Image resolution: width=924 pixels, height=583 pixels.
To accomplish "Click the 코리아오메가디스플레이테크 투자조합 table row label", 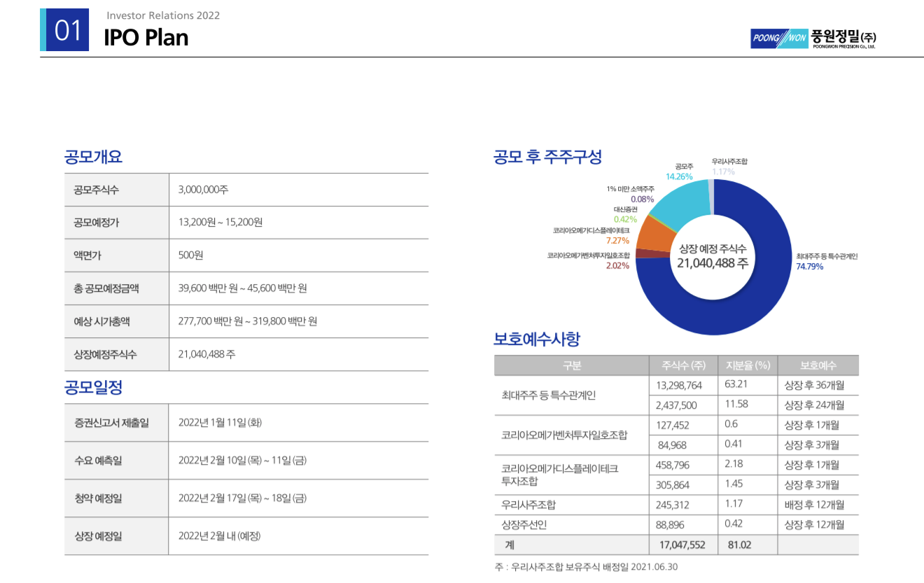I will tap(560, 475).
